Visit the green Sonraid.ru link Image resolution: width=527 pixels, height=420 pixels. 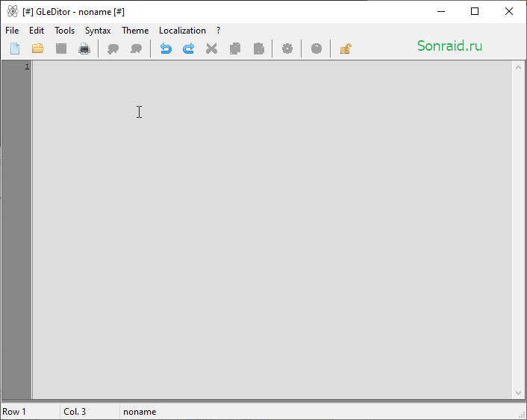[449, 46]
